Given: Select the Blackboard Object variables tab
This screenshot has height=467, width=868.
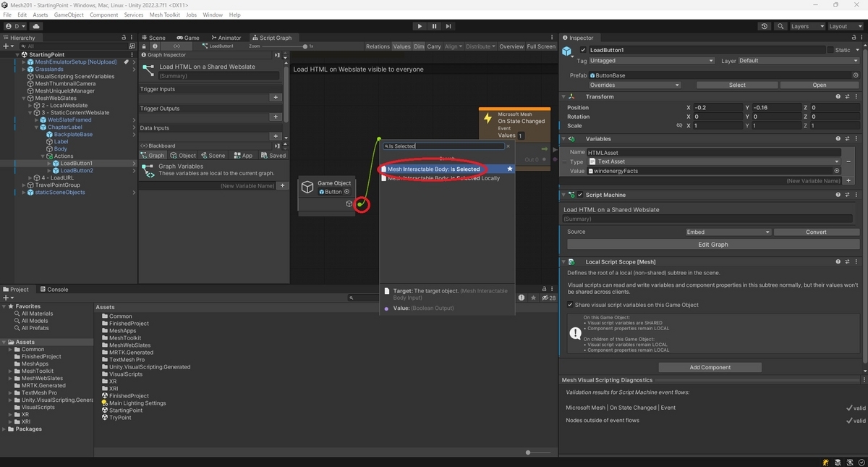Looking at the screenshot, I should (184, 156).
